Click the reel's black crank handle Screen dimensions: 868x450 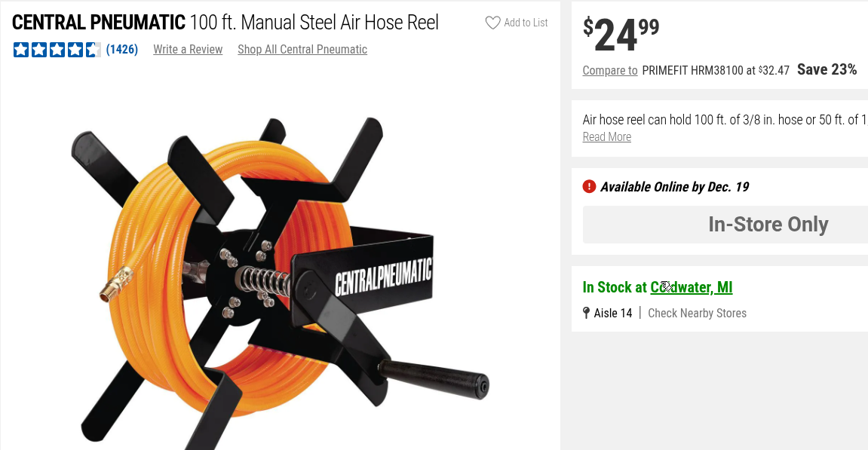(x=435, y=375)
